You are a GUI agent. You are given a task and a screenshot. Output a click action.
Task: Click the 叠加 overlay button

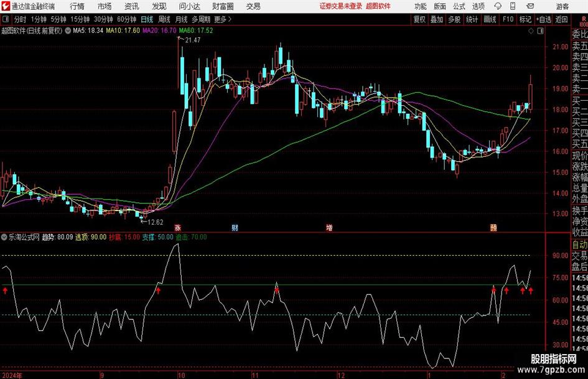(437, 19)
